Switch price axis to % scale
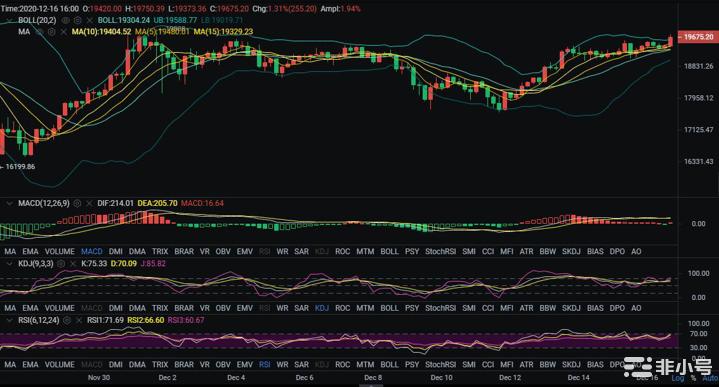719x387 pixels. 693,378
